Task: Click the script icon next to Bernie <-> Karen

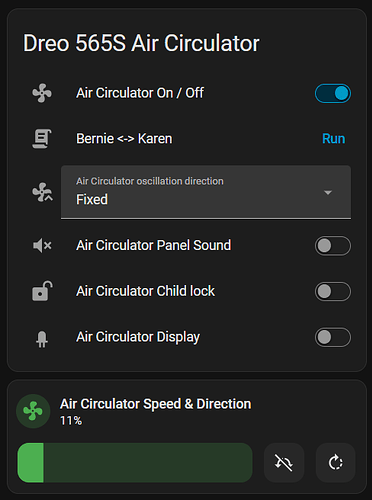Action: (42, 139)
